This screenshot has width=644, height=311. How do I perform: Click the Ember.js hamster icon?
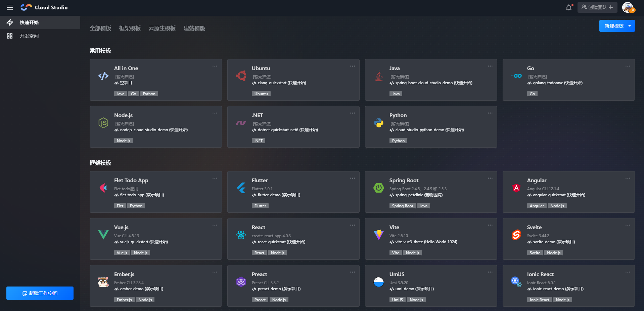click(103, 282)
